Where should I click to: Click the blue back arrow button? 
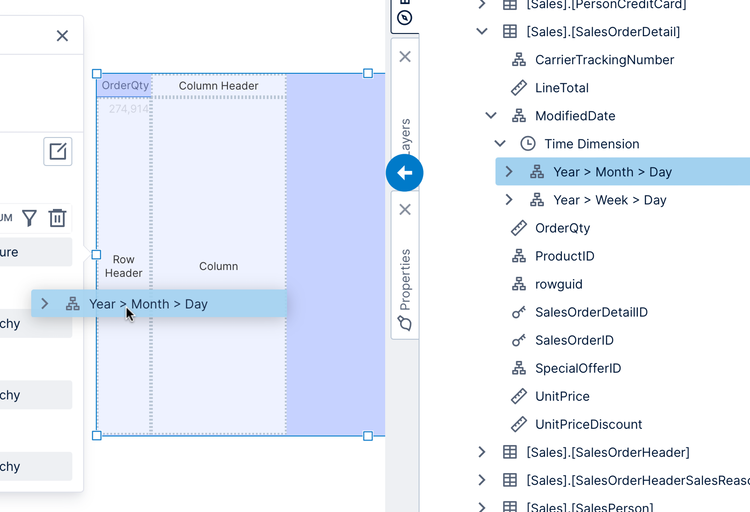point(405,173)
